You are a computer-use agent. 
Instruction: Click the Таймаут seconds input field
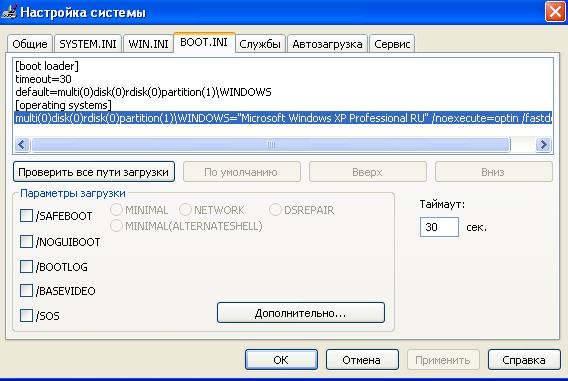point(439,227)
